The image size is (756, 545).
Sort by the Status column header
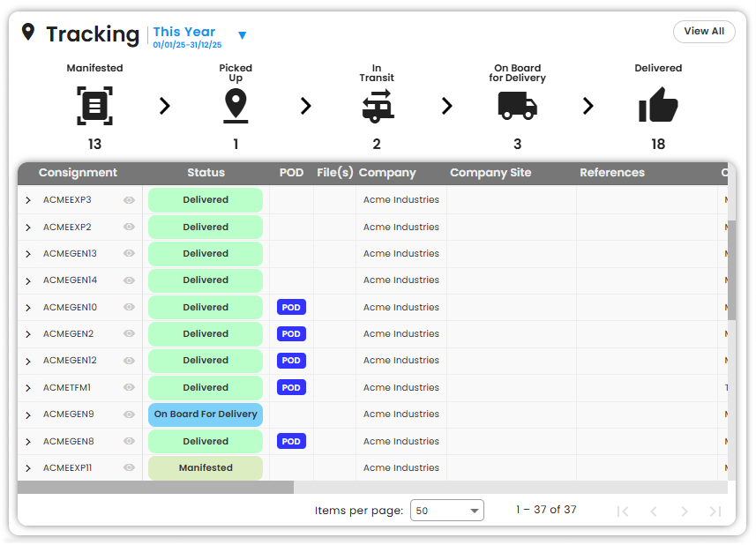pos(206,173)
